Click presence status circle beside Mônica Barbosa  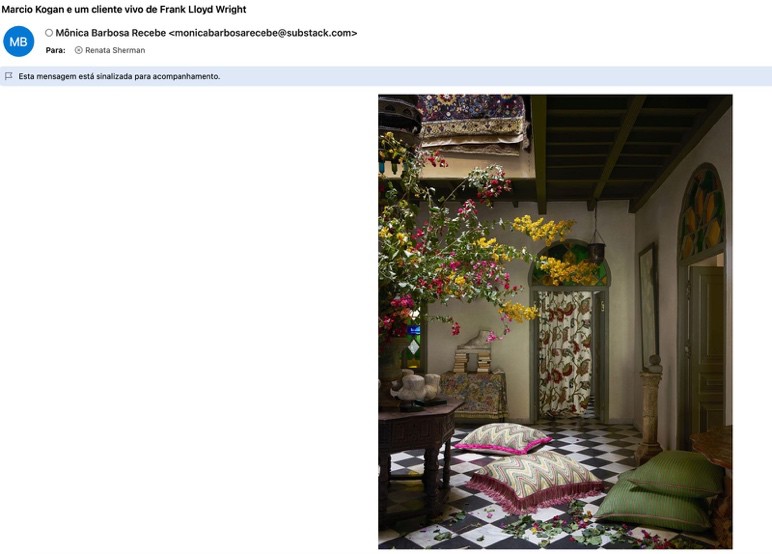[49, 33]
